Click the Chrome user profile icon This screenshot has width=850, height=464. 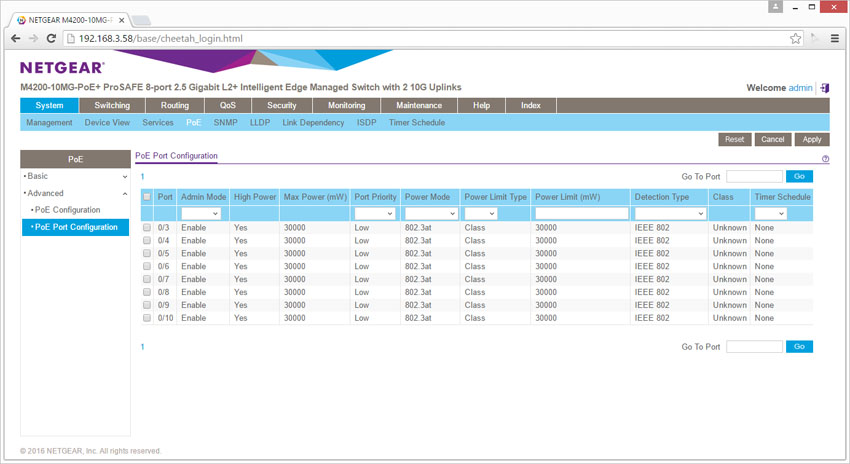pyautogui.click(x=775, y=7)
